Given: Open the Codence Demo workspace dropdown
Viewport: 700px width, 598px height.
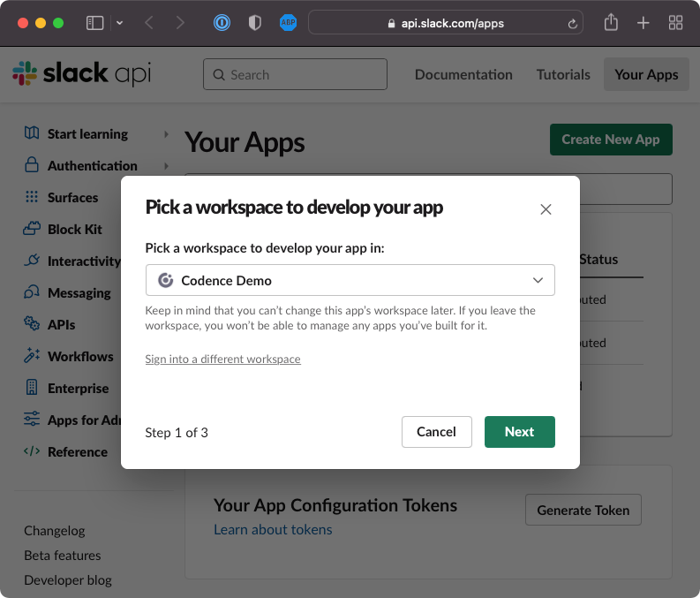Looking at the screenshot, I should pyautogui.click(x=350, y=280).
